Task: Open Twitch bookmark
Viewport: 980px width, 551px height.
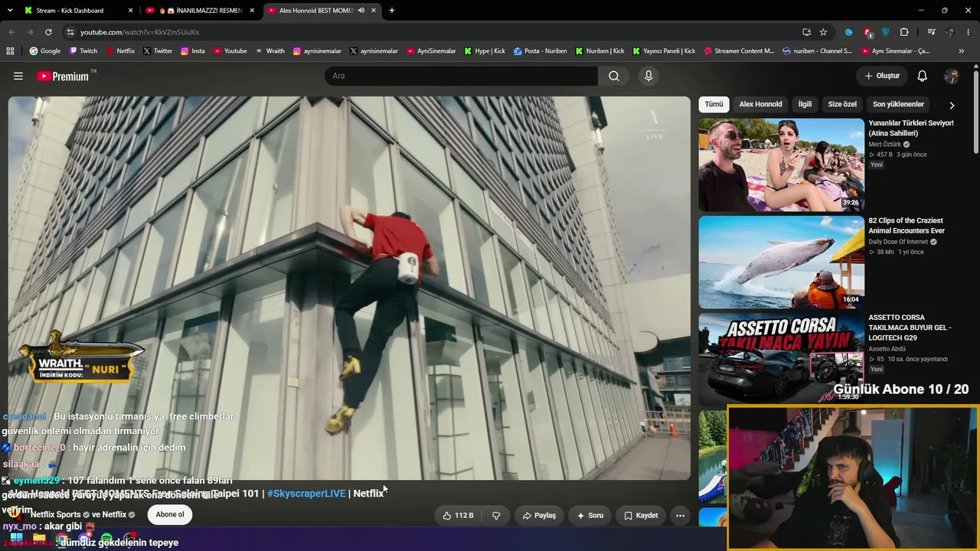Action: point(83,51)
